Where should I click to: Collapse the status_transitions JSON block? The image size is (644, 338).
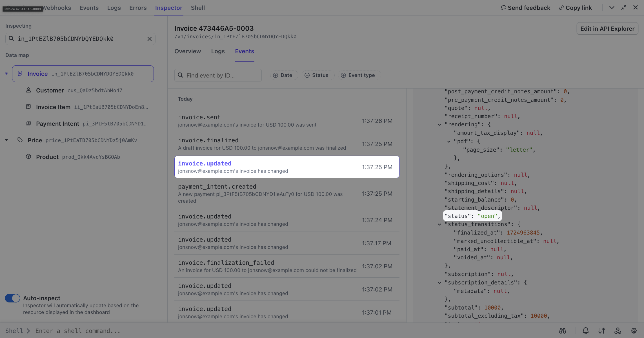439,224
